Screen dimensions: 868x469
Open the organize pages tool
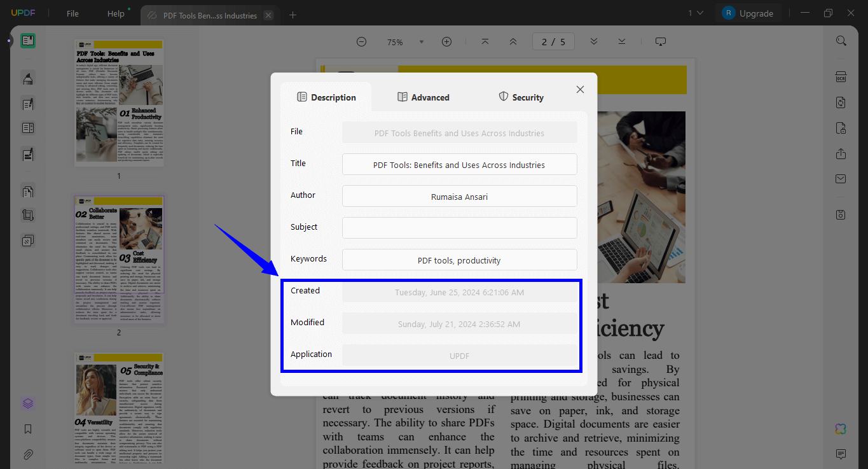[28, 191]
